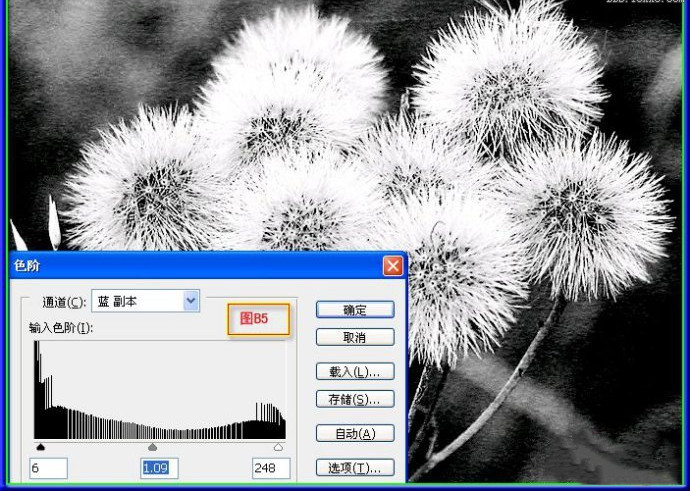The height and width of the screenshot is (491, 690).
Task: Click the midtone input field showing 1.09
Action: pos(159,468)
